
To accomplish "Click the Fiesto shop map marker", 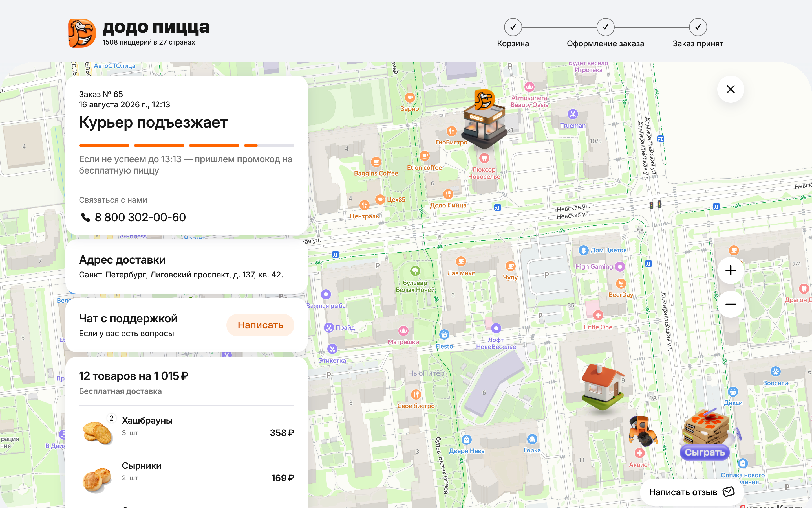I will click(x=444, y=334).
